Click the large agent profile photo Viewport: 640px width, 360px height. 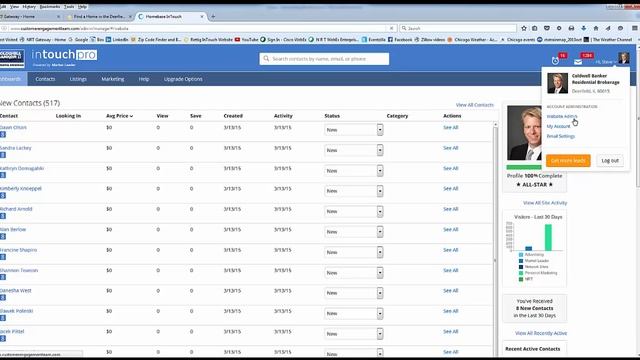[x=524, y=133]
